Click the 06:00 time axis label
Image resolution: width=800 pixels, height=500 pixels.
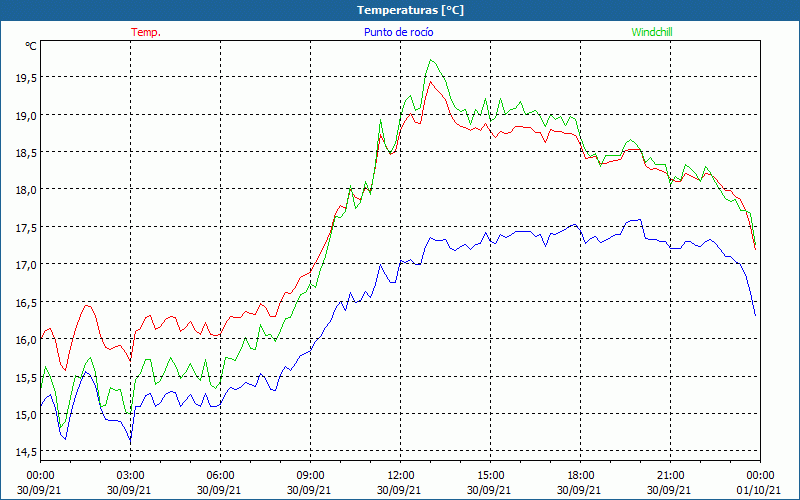click(220, 476)
